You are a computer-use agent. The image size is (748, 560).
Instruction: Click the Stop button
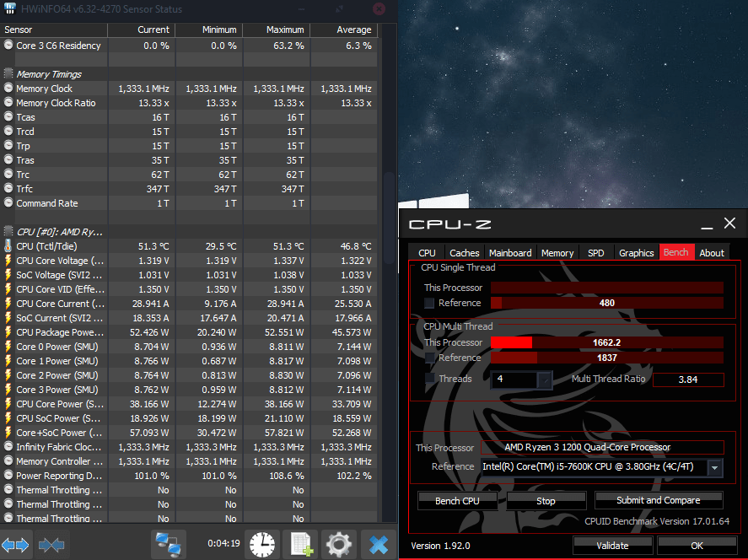(546, 501)
